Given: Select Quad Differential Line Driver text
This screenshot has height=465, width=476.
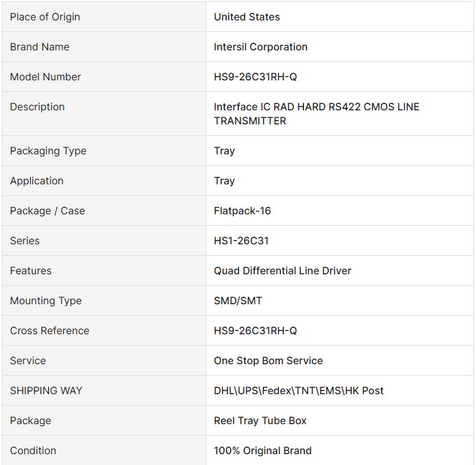Looking at the screenshot, I should point(282,271).
